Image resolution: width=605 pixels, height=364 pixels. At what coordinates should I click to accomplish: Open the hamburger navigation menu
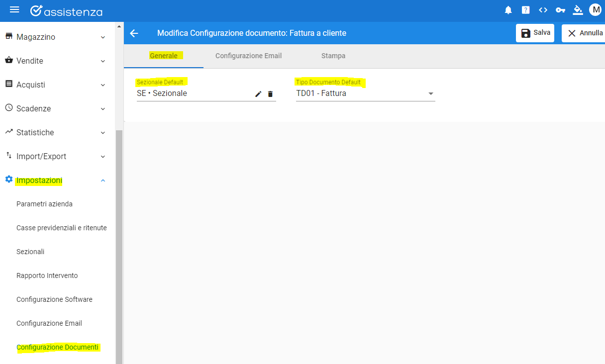(x=14, y=10)
